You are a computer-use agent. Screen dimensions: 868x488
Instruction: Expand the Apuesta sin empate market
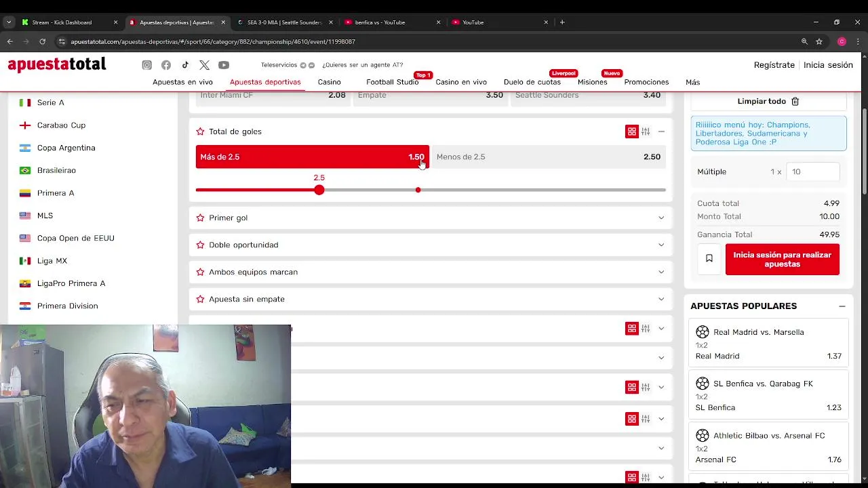tap(661, 299)
